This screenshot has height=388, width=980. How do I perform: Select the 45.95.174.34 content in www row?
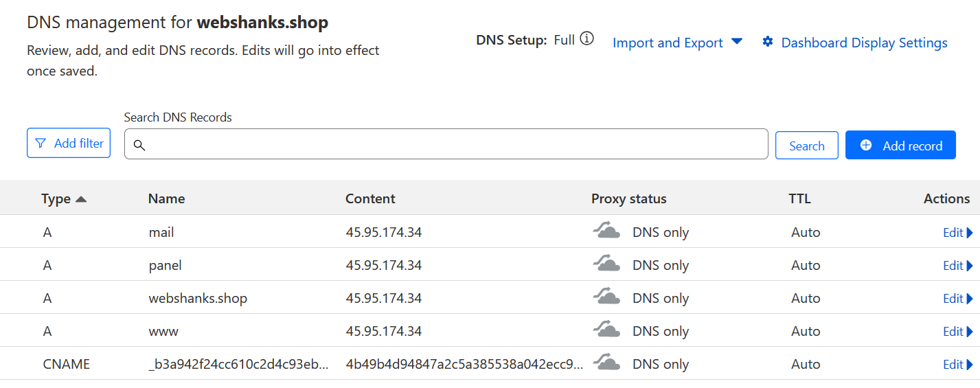(x=384, y=331)
